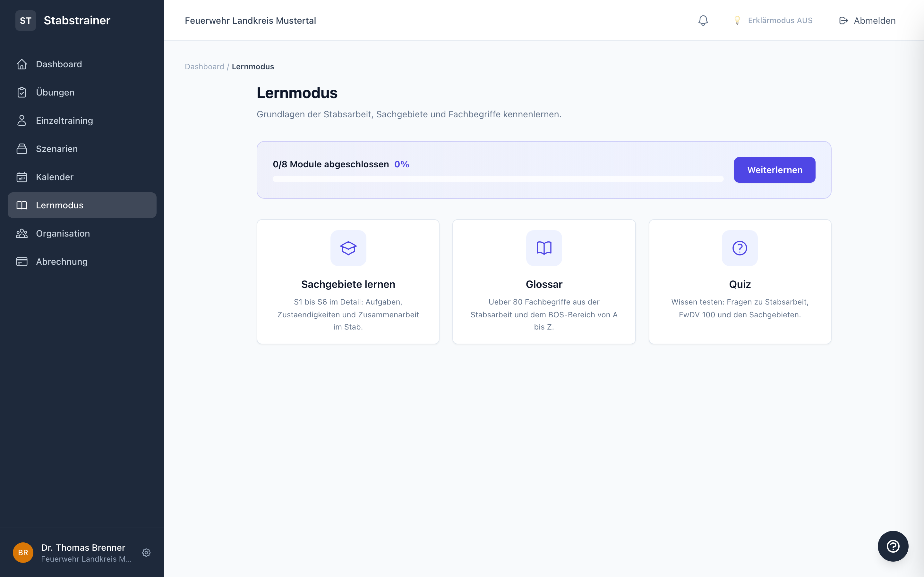Switch to Abrechnung in the sidebar
Image resolution: width=924 pixels, height=577 pixels.
tap(62, 261)
